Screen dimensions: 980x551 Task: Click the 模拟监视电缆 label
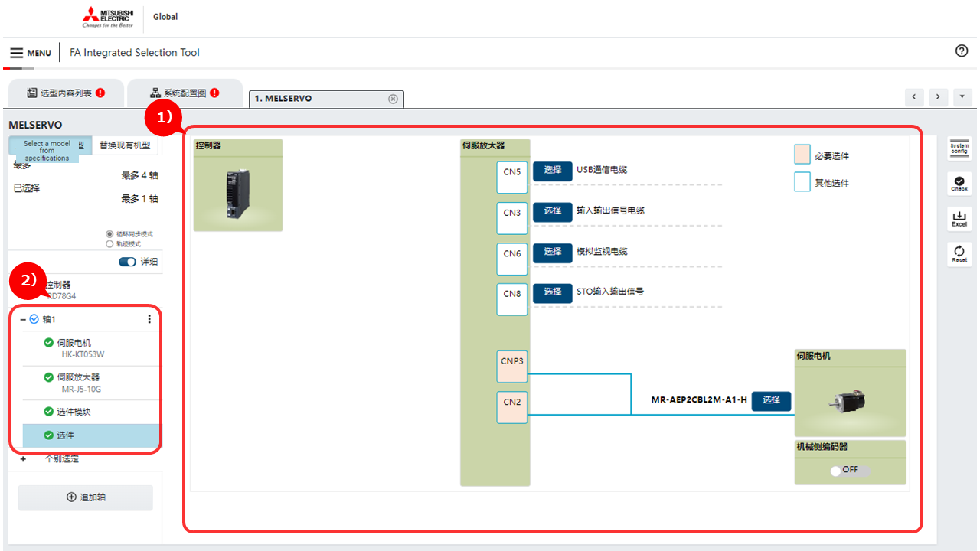603,251
